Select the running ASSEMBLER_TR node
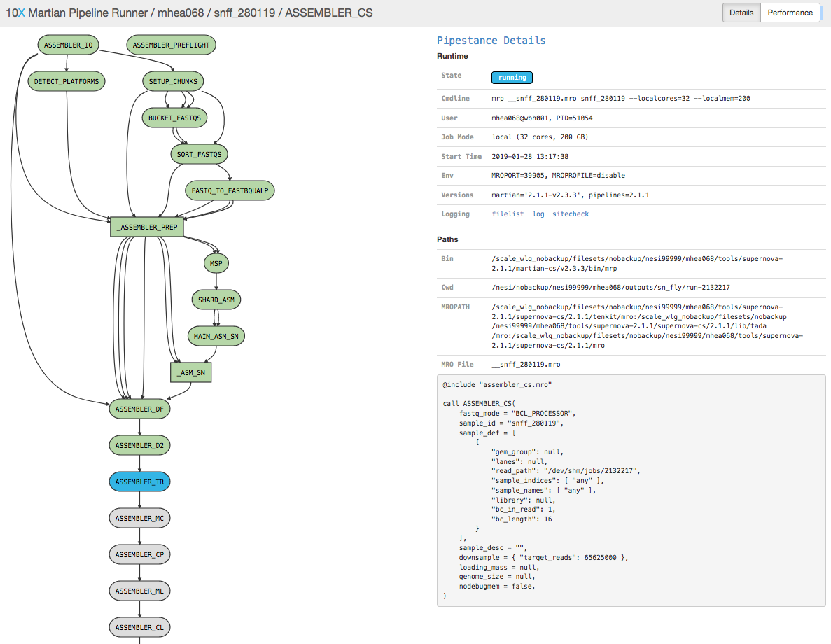 coord(139,482)
